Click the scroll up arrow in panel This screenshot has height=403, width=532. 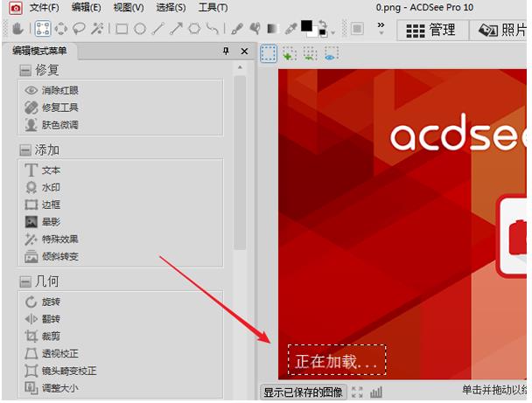(240, 67)
